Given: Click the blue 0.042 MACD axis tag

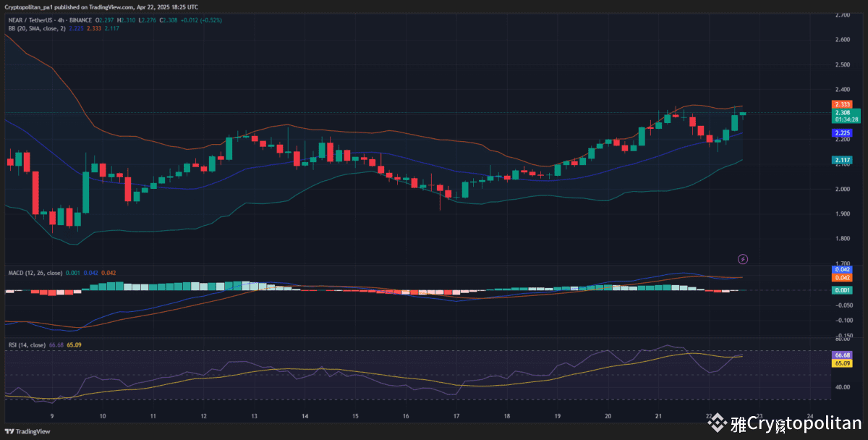Looking at the screenshot, I should pyautogui.click(x=841, y=269).
